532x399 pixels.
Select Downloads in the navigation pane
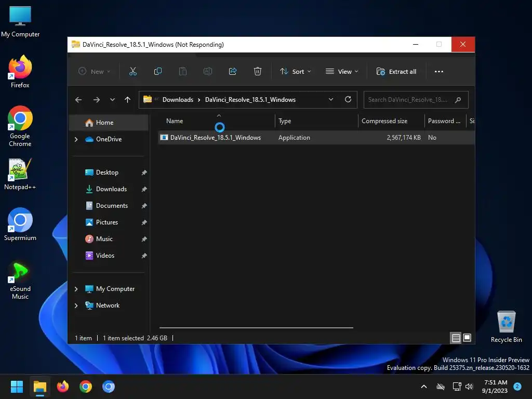click(110, 189)
